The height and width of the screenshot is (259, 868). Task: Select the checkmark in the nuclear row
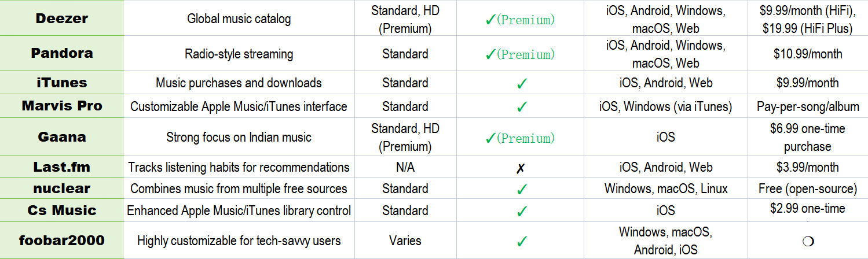pyautogui.click(x=522, y=189)
